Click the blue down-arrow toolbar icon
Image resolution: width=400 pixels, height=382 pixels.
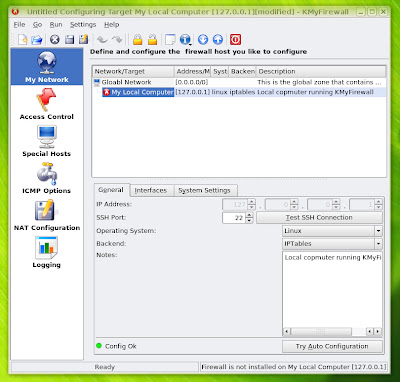click(203, 39)
